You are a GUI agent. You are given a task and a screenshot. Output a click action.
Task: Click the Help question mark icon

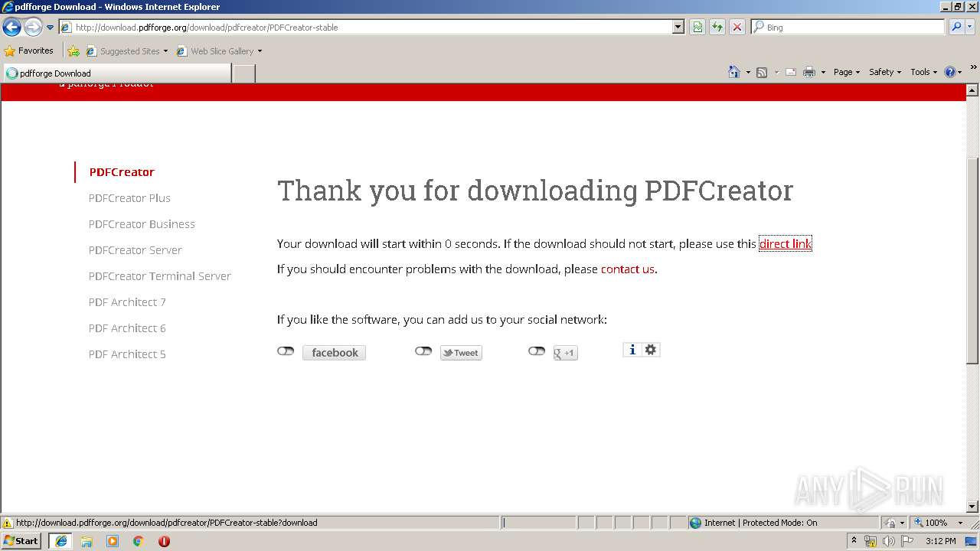950,72
